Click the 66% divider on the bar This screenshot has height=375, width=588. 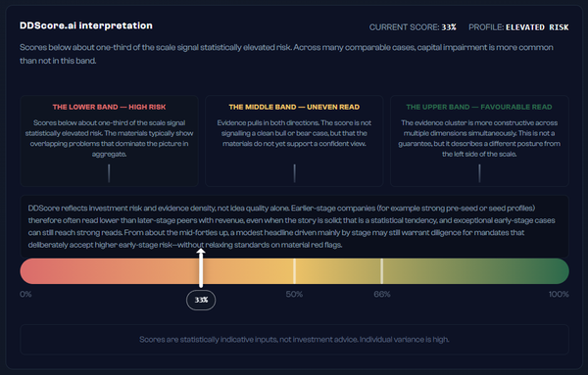click(382, 271)
